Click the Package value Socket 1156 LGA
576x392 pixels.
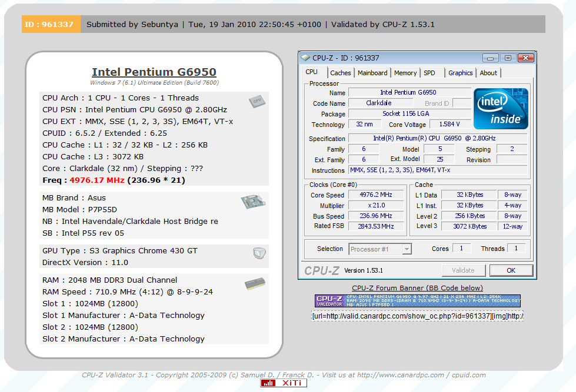409,114
